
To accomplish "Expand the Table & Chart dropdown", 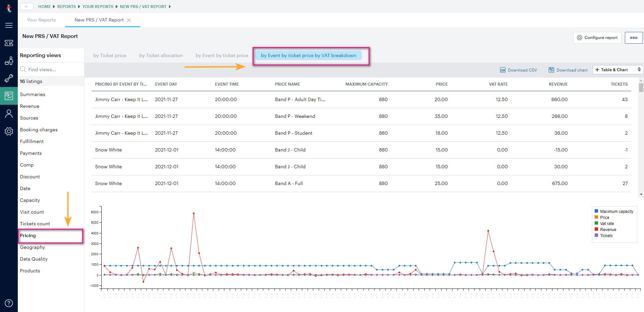I will 618,70.
